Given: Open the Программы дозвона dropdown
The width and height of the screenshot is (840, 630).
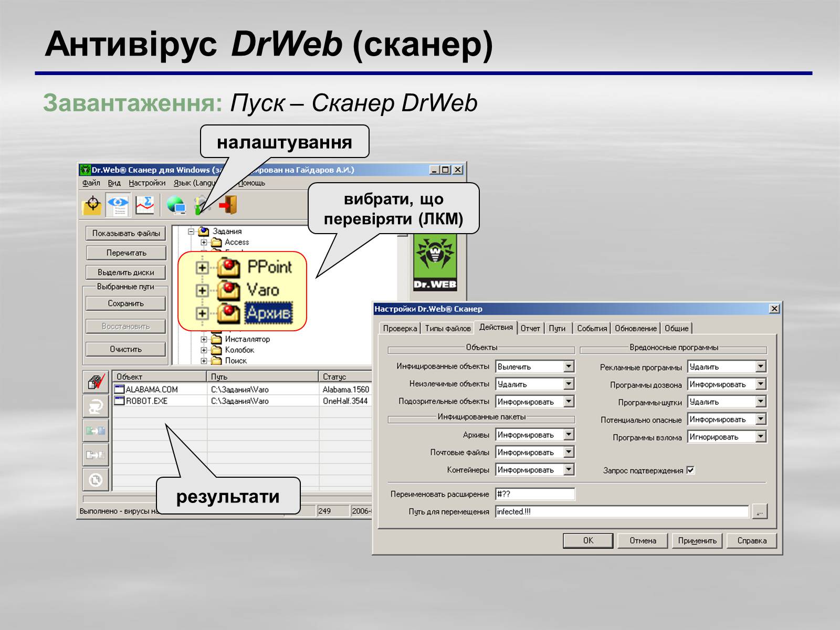Looking at the screenshot, I should 761,384.
